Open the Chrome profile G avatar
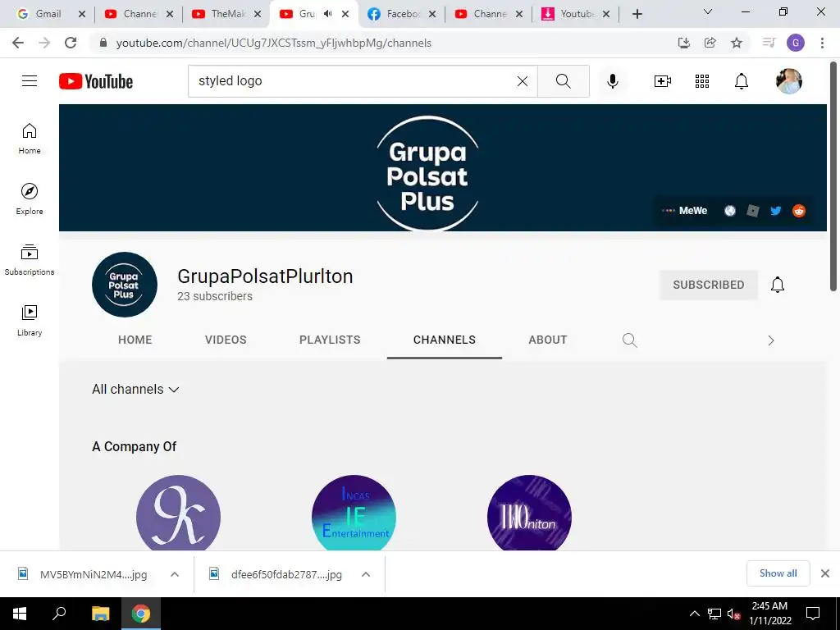 [x=796, y=43]
